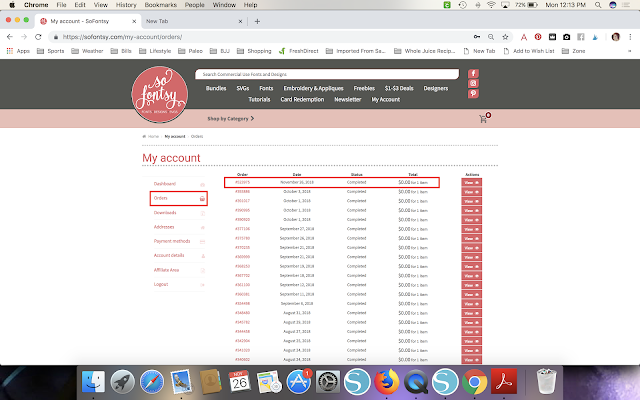Open the Dashboard link in account sidebar
The width and height of the screenshot is (640, 400).
pos(164,184)
